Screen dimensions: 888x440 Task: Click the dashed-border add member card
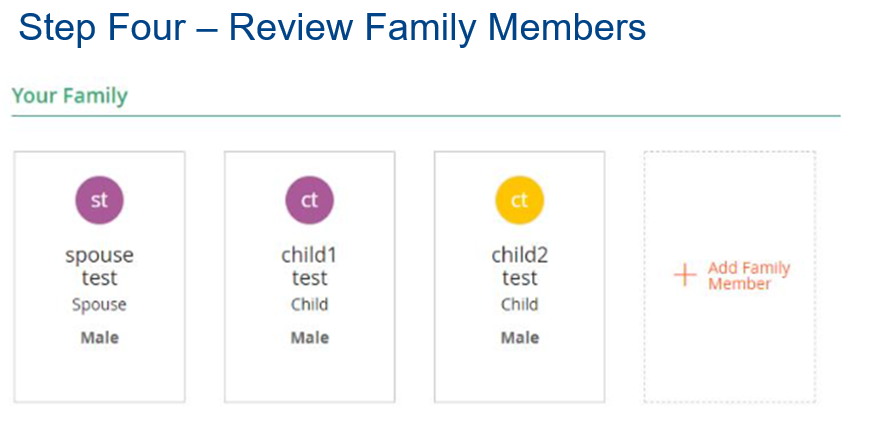point(729,277)
